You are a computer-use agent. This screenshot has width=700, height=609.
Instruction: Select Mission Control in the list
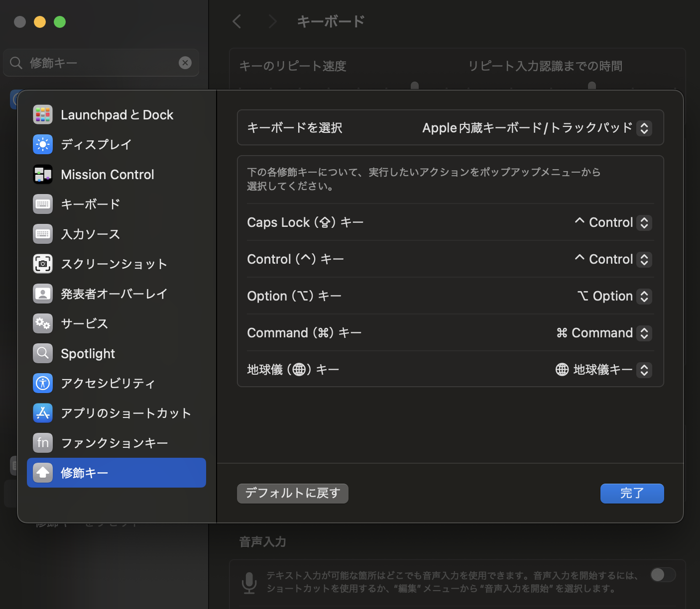tap(117, 174)
